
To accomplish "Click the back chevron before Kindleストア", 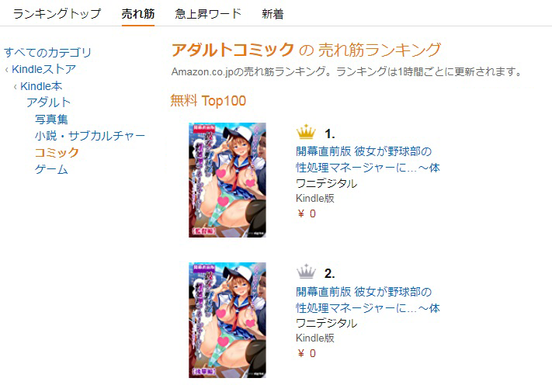I will (x=7, y=70).
